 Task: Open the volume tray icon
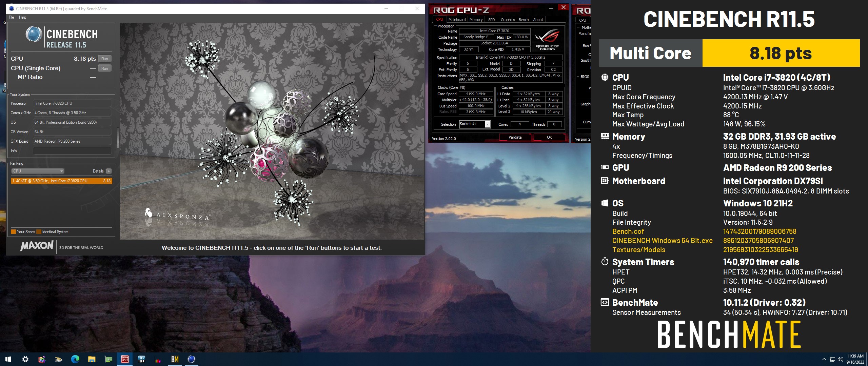point(841,359)
